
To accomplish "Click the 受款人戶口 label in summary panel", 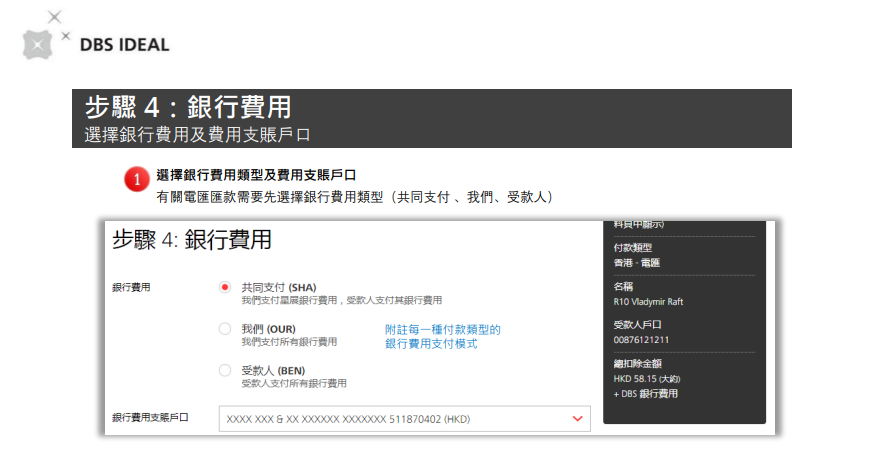I will click(637, 325).
